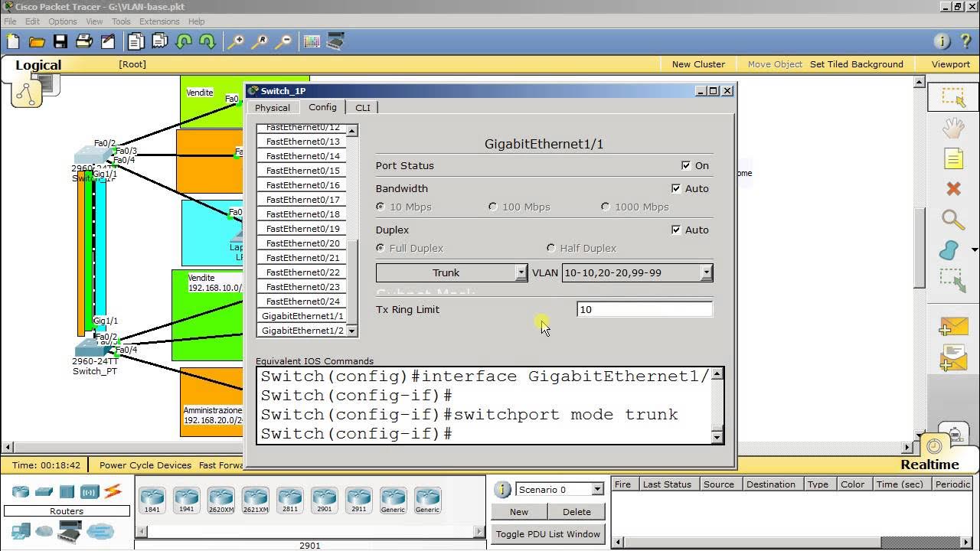Choose the Select tool in right sidebar
This screenshot has width=980, height=551.
click(953, 97)
